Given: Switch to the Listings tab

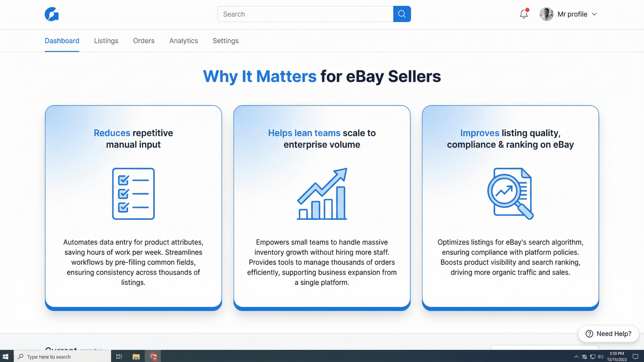Looking at the screenshot, I should click(106, 41).
